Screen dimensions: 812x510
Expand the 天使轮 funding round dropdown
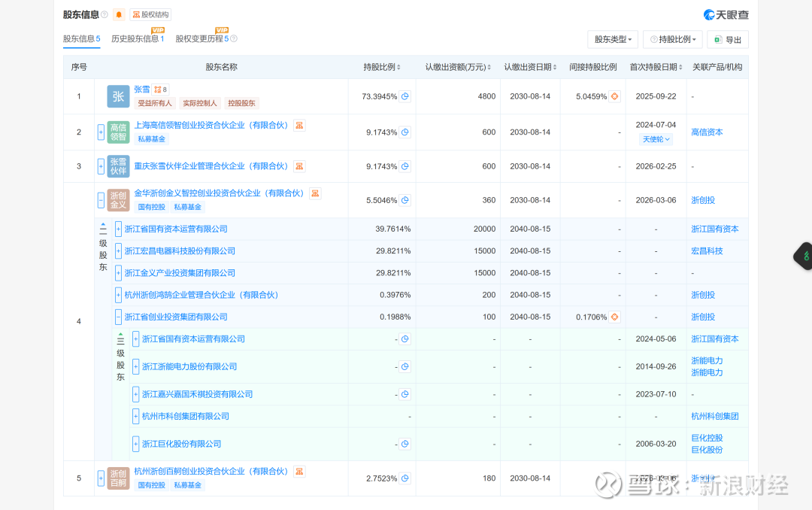[x=655, y=139]
